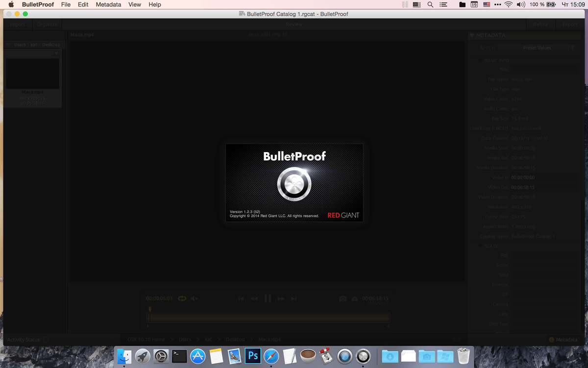The height and width of the screenshot is (368, 588).
Task: Open Finder from the Dock
Action: pyautogui.click(x=124, y=356)
